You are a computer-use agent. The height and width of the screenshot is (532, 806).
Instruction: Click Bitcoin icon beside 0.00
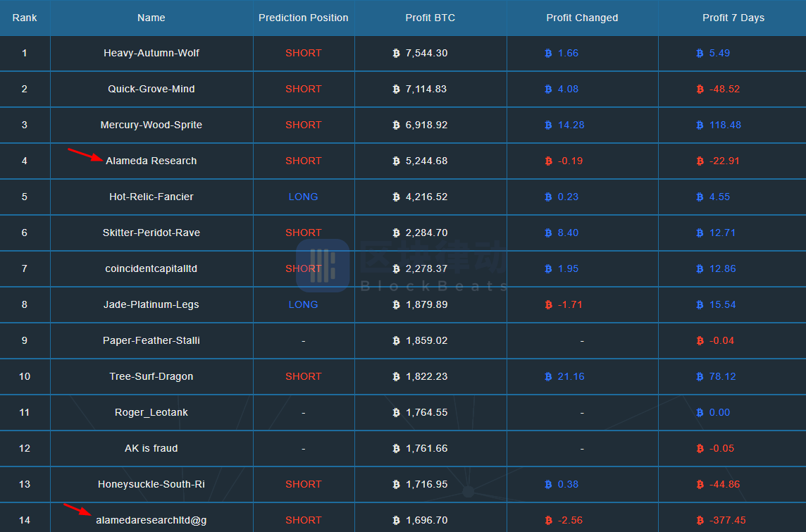pyautogui.click(x=700, y=413)
